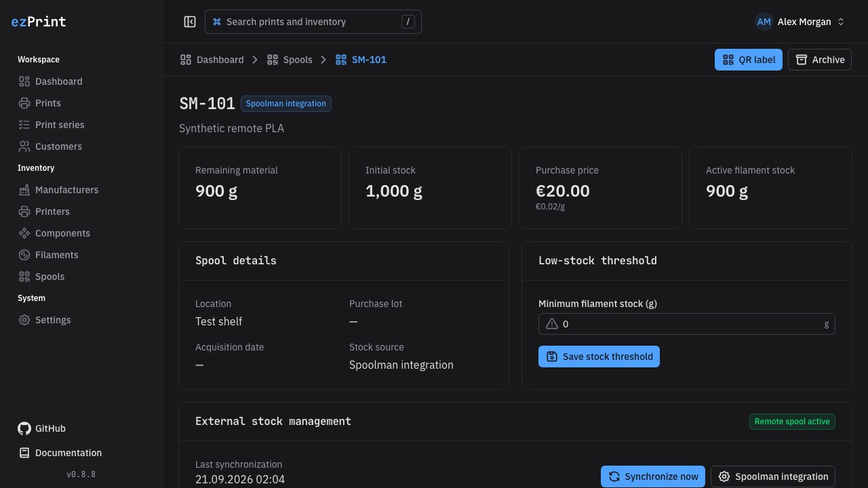Click the Prints printer icon in the sidebar

click(x=24, y=103)
